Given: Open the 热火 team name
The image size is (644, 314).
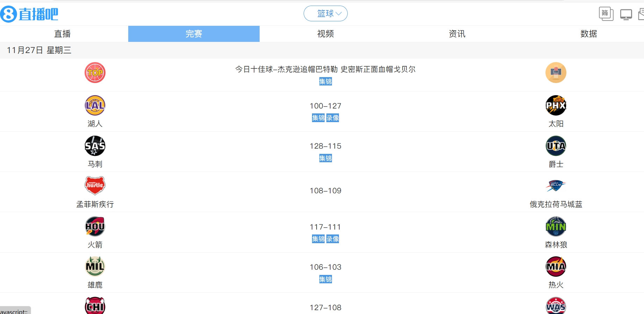Looking at the screenshot, I should pyautogui.click(x=556, y=285).
